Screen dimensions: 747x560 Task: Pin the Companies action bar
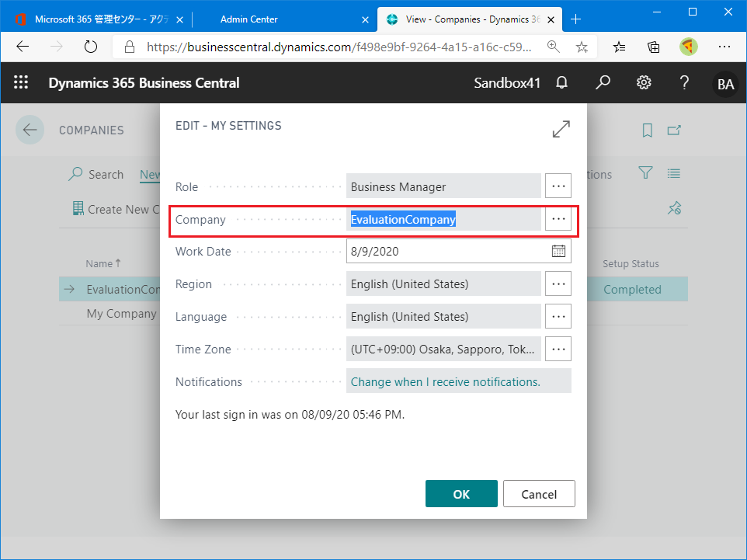(x=675, y=208)
